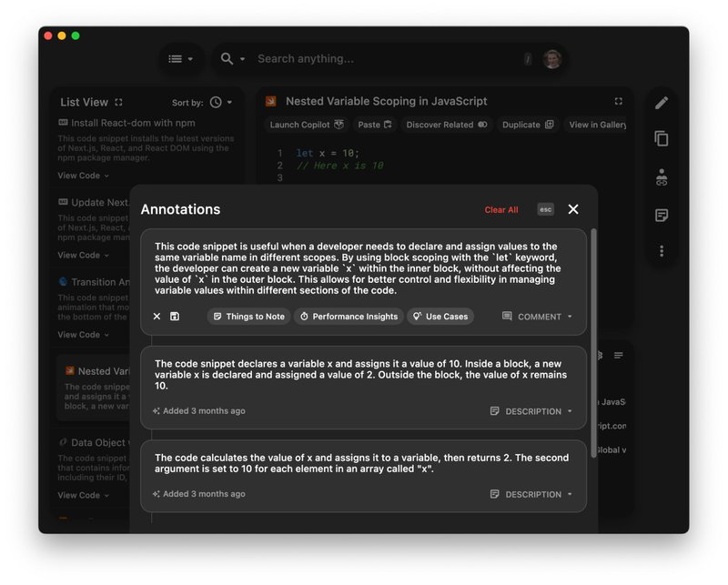Click the Duplicate button
The width and height of the screenshot is (728, 585).
coord(528,125)
